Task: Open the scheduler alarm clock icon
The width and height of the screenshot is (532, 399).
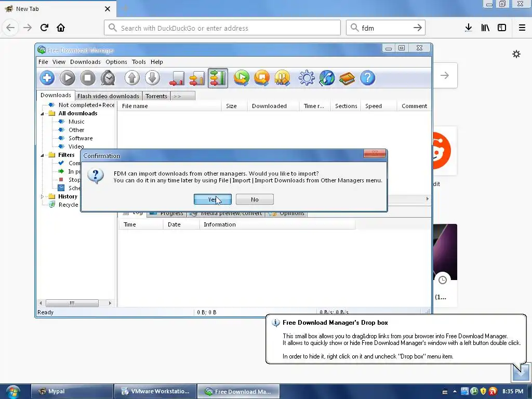Action: coord(108,78)
